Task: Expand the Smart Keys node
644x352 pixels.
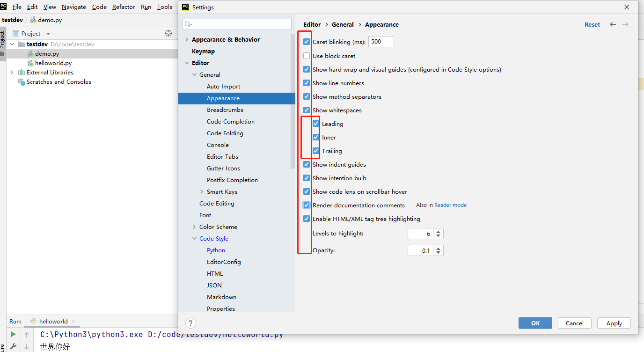Action: 202,192
